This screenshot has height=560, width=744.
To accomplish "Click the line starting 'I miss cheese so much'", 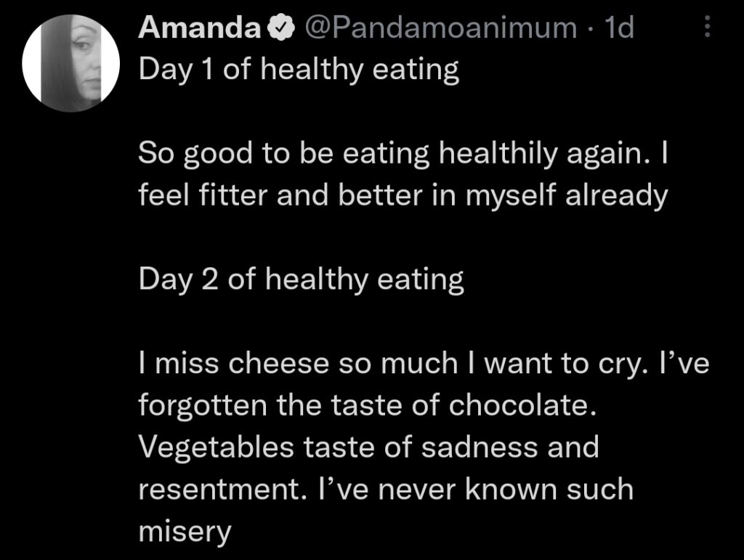I will click(424, 364).
